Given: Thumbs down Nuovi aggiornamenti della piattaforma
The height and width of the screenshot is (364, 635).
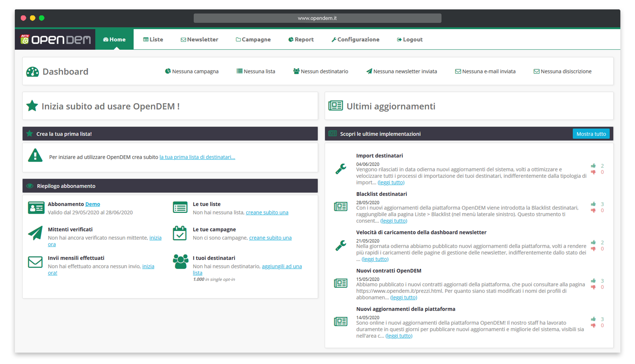Looking at the screenshot, I should click(593, 326).
